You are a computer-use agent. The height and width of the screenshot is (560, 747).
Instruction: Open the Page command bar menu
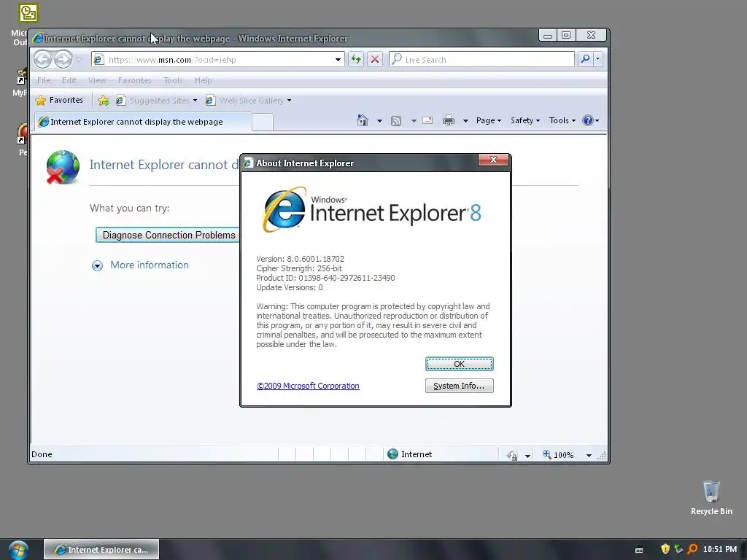click(489, 120)
